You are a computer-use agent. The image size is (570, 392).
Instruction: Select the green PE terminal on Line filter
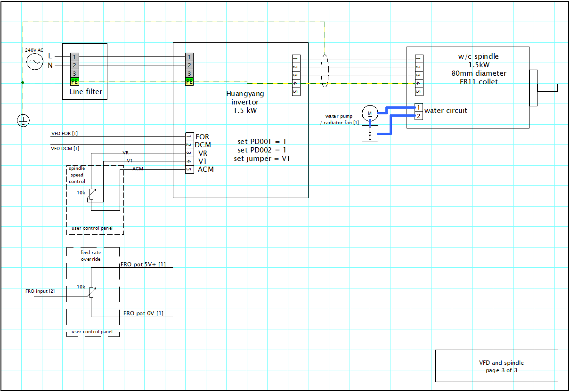[74, 82]
